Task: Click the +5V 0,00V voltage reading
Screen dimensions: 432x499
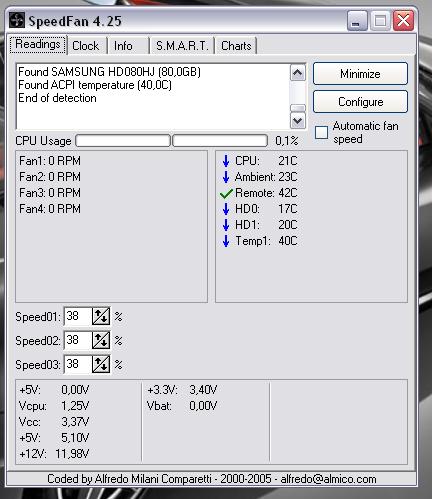Action: [x=54, y=390]
